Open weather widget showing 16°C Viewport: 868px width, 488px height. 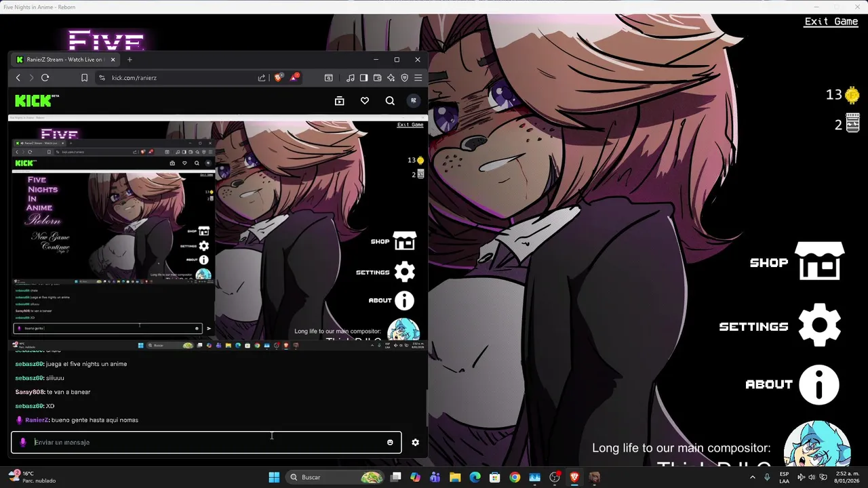(33, 477)
